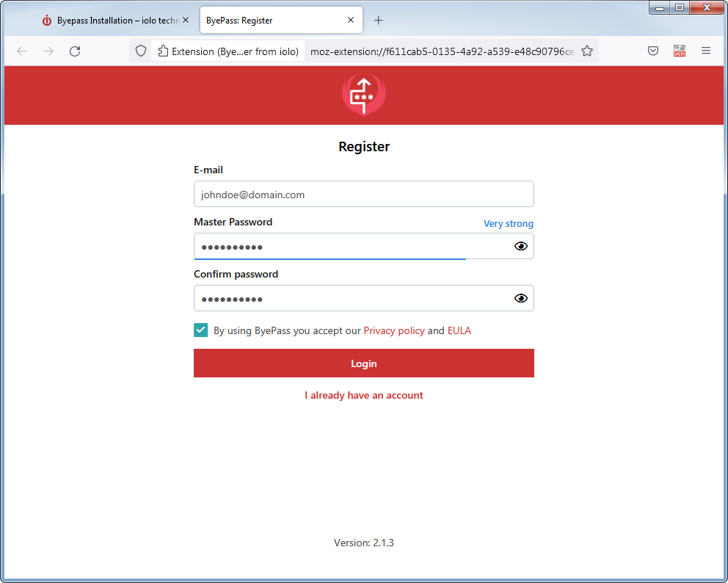
Task: Open the EULA link
Action: coord(459,330)
